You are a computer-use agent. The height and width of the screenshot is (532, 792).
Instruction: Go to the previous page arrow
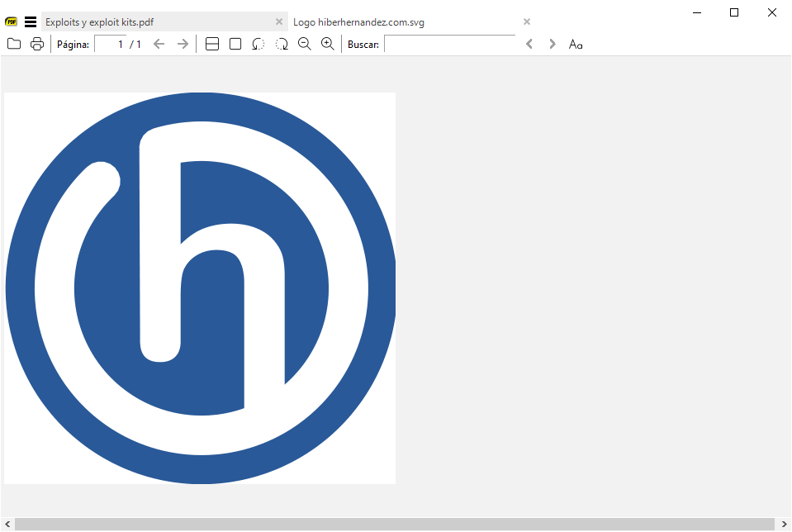pos(159,44)
